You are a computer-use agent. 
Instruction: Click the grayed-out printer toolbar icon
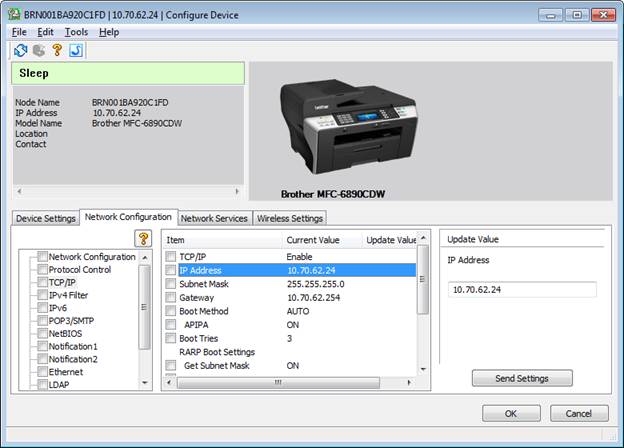(x=39, y=50)
